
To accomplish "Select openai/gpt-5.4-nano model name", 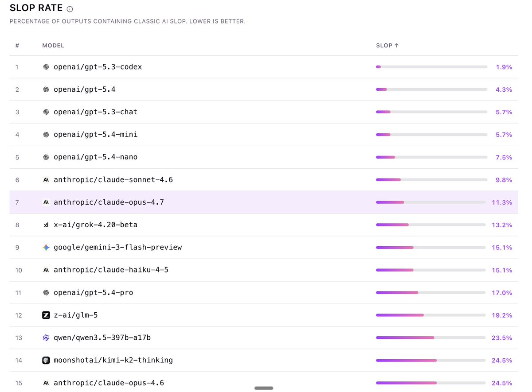I will 95,157.
